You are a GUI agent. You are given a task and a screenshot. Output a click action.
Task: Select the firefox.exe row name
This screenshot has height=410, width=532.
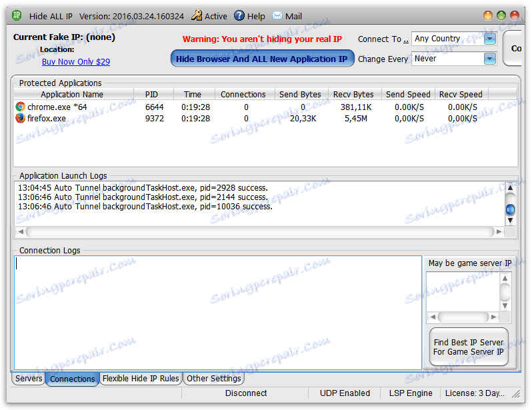[x=47, y=119]
